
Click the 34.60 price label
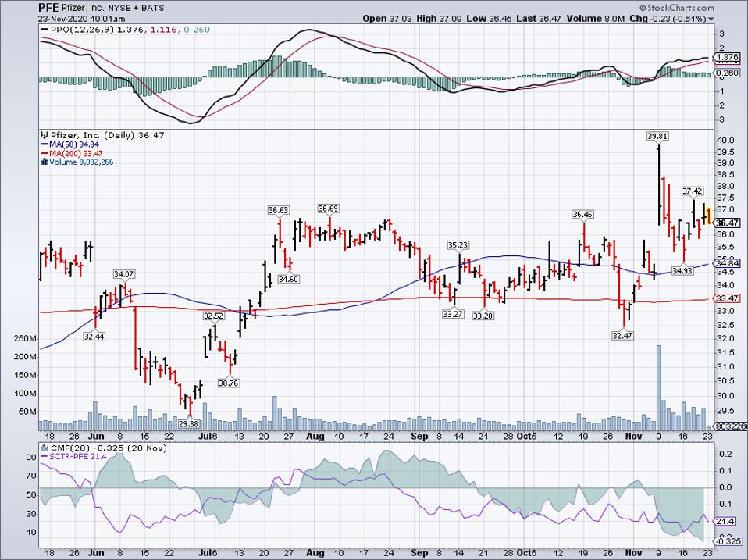tap(289, 279)
